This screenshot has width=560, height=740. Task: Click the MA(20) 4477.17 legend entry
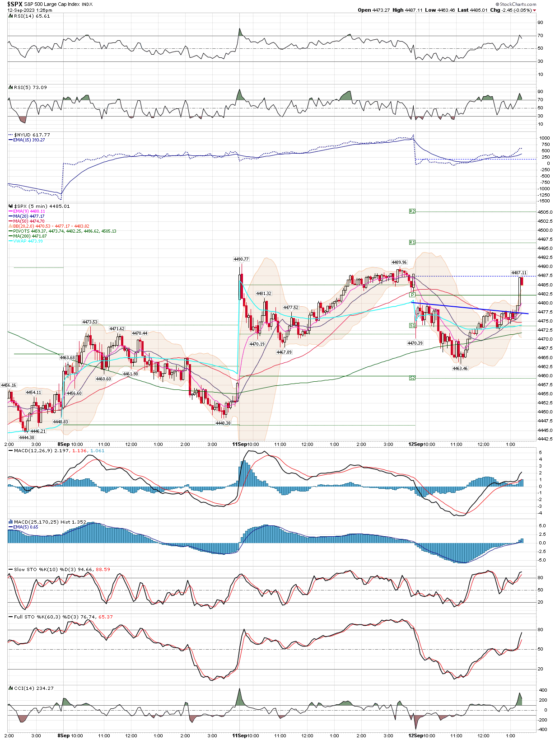(29, 216)
